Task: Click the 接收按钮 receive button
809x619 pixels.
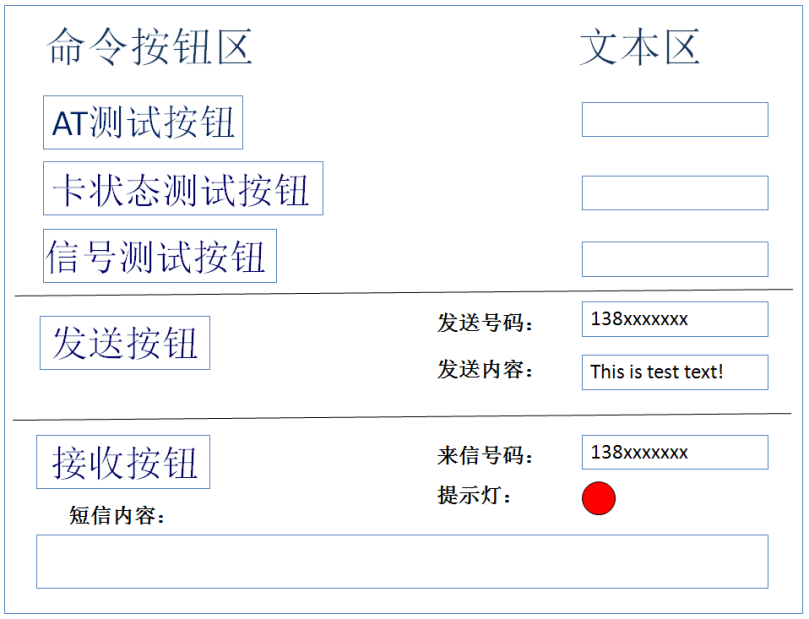Action: click(123, 462)
